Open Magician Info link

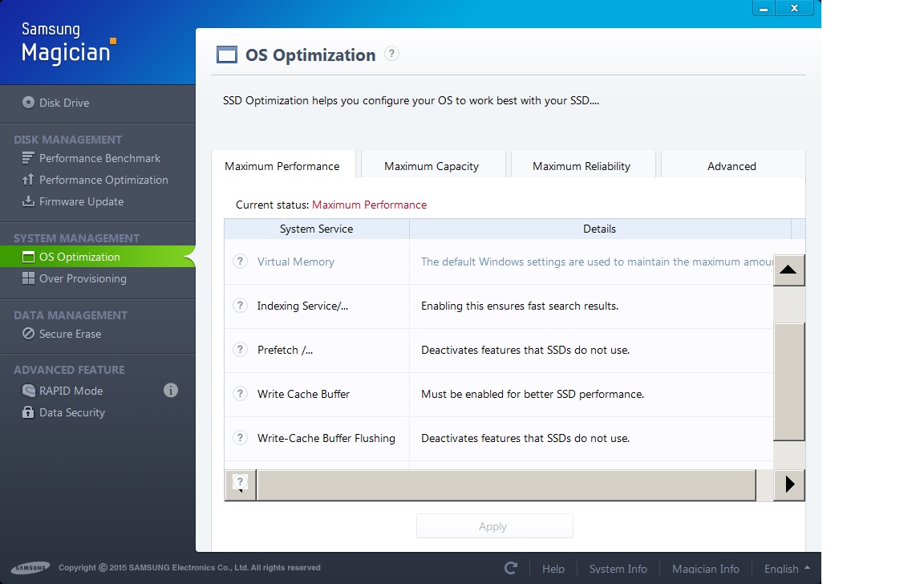pyautogui.click(x=705, y=569)
